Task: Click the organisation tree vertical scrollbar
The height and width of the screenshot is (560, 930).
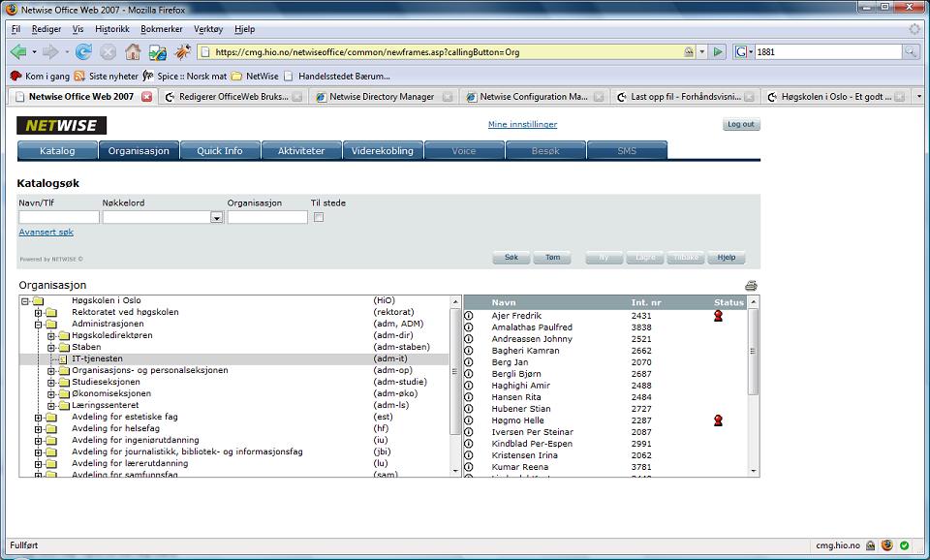Action: point(455,387)
